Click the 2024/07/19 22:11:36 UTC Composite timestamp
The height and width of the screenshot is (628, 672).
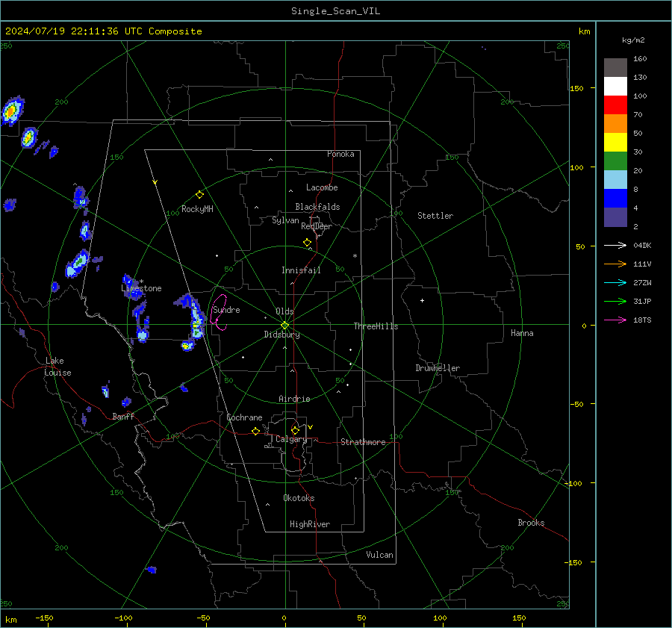103,31
